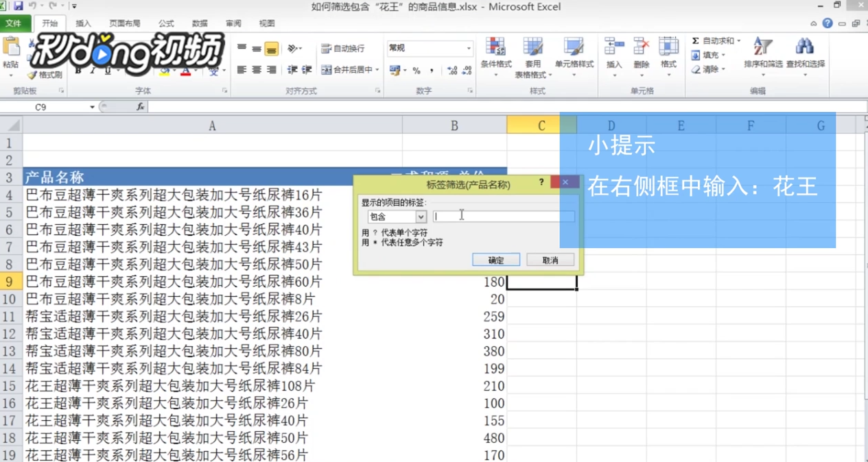868x462 pixels.
Task: Click the yellow fill color icon
Action: (164, 71)
